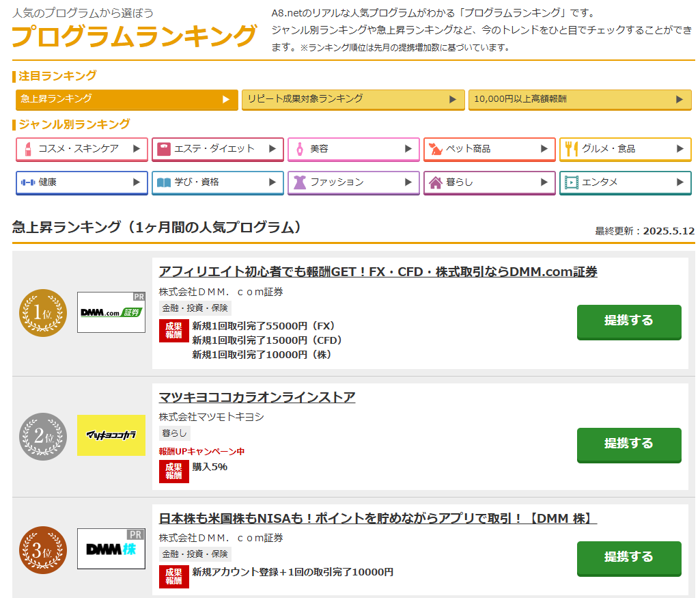The width and height of the screenshot is (700, 598).
Task: Click 提携する for DMM.com証券 FX program
Action: coord(629,322)
